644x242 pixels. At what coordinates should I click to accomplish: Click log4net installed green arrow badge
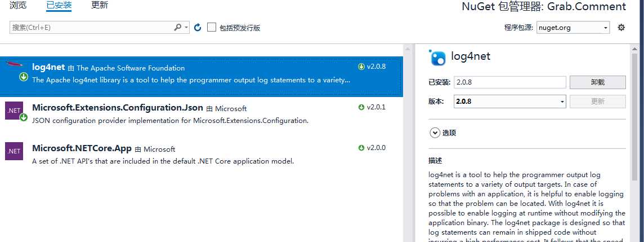(x=24, y=77)
